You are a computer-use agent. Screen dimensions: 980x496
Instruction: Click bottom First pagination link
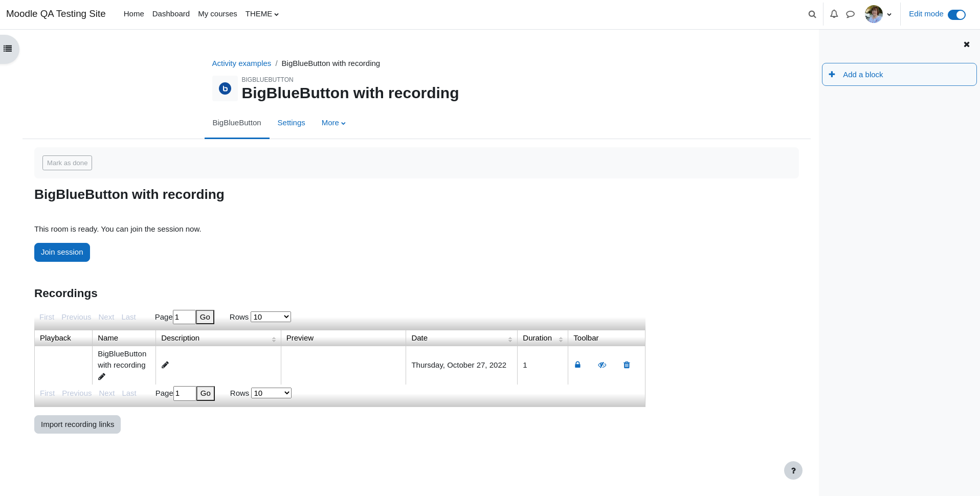47,393
